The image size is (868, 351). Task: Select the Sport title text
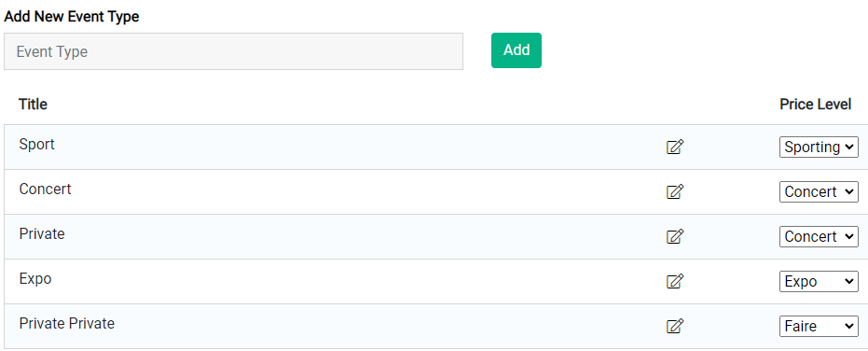pyautogui.click(x=37, y=145)
